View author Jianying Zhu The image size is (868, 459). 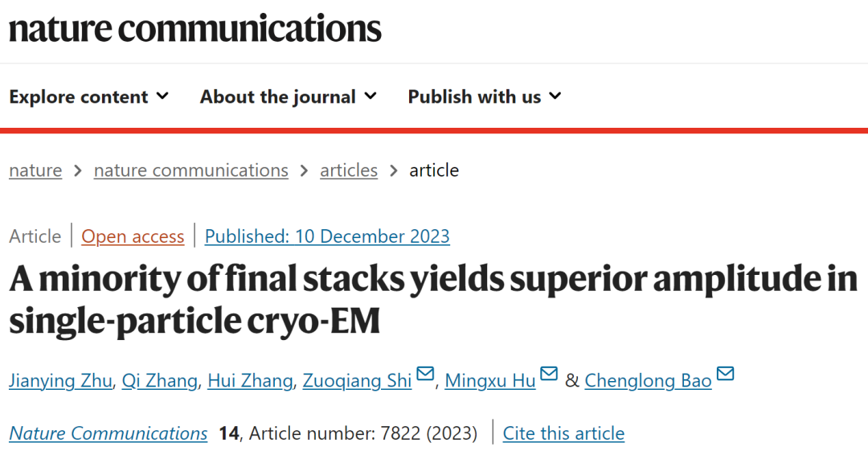(60, 380)
